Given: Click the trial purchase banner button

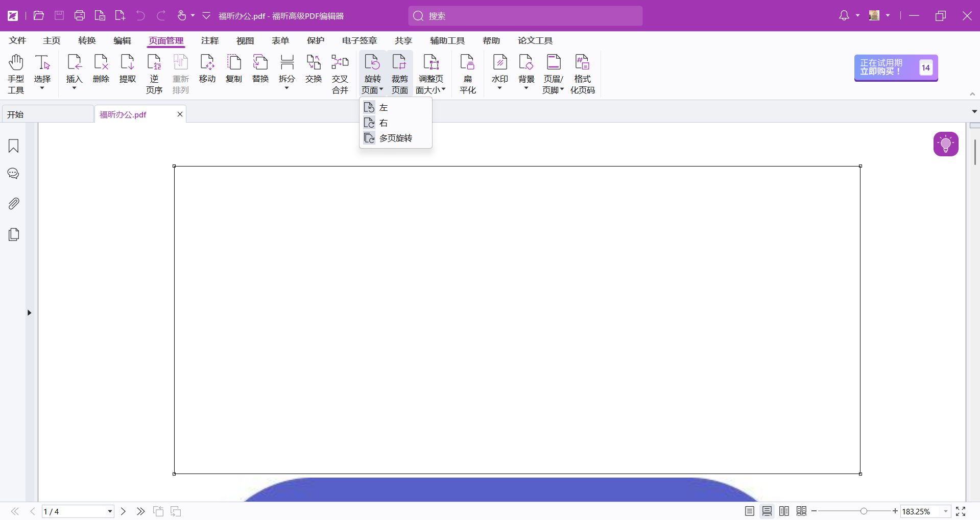Looking at the screenshot, I should pyautogui.click(x=895, y=68).
